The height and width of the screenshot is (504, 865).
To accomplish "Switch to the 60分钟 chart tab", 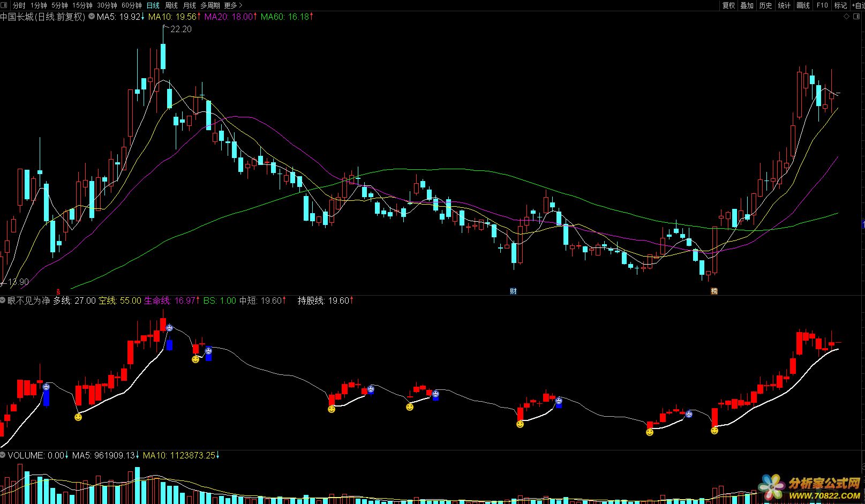I will tap(132, 5).
